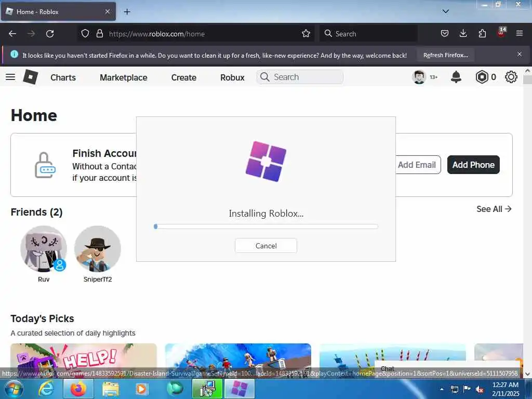Open the Robux nav item
The width and height of the screenshot is (532, 399).
[x=232, y=77]
